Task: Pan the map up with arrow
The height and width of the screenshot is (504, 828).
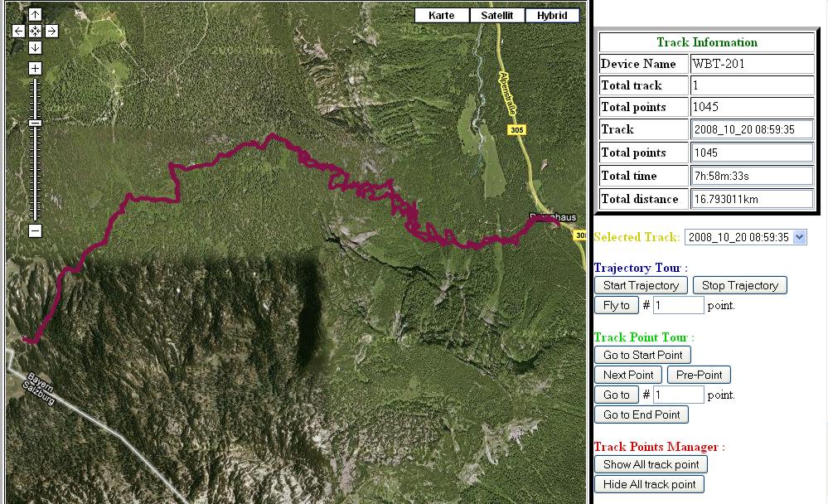Action: [x=35, y=15]
